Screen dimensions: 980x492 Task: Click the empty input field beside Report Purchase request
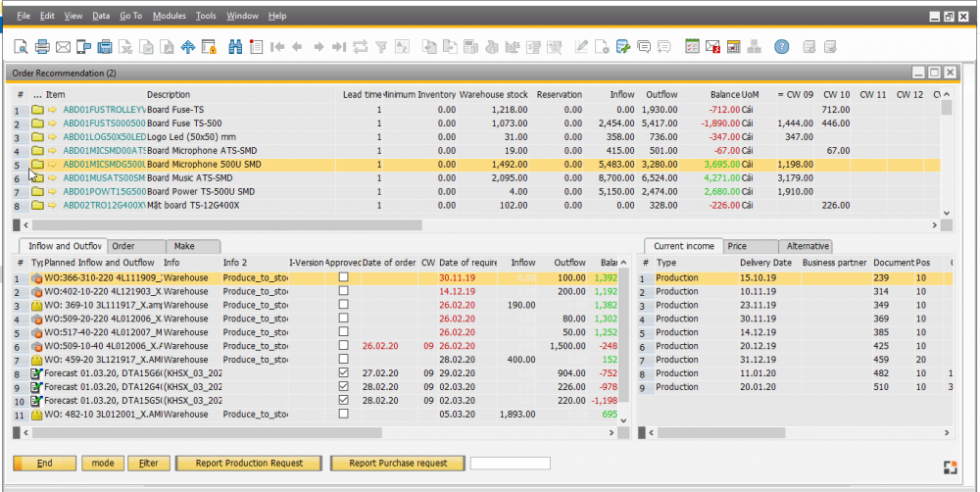(510, 463)
